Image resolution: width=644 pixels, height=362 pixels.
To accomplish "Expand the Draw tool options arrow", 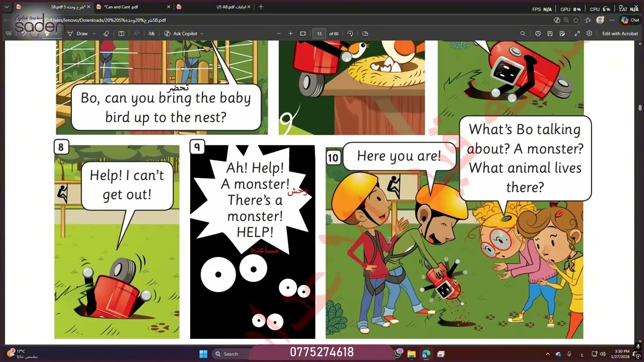I will (94, 34).
